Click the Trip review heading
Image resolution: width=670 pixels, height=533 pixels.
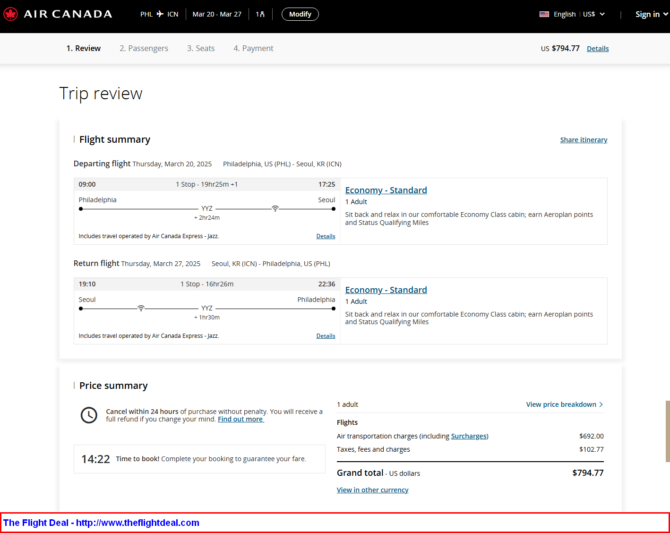101,94
